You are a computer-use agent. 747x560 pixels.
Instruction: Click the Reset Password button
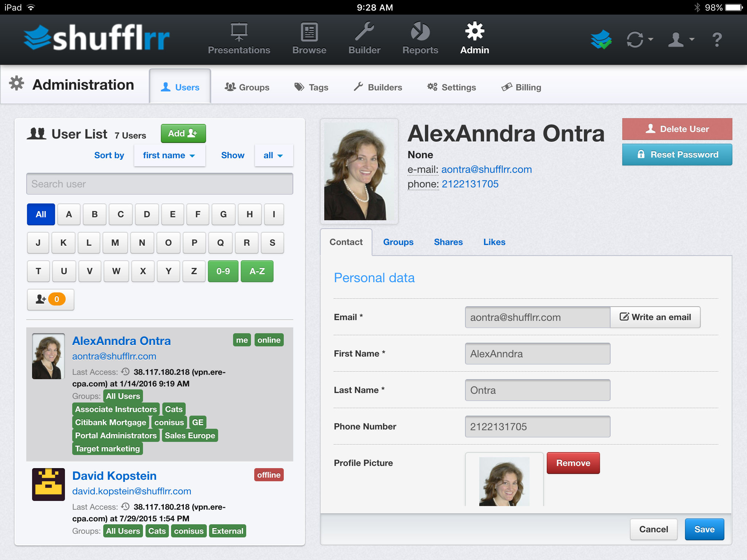677,154
